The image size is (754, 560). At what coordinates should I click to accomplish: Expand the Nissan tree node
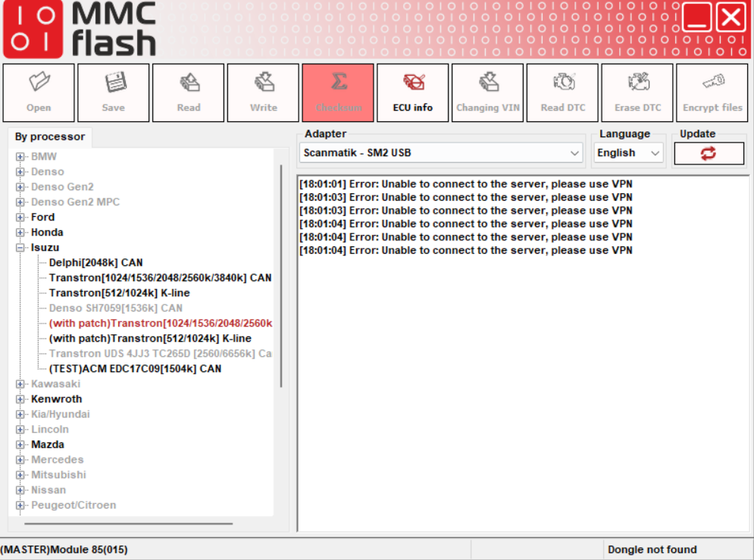point(20,490)
